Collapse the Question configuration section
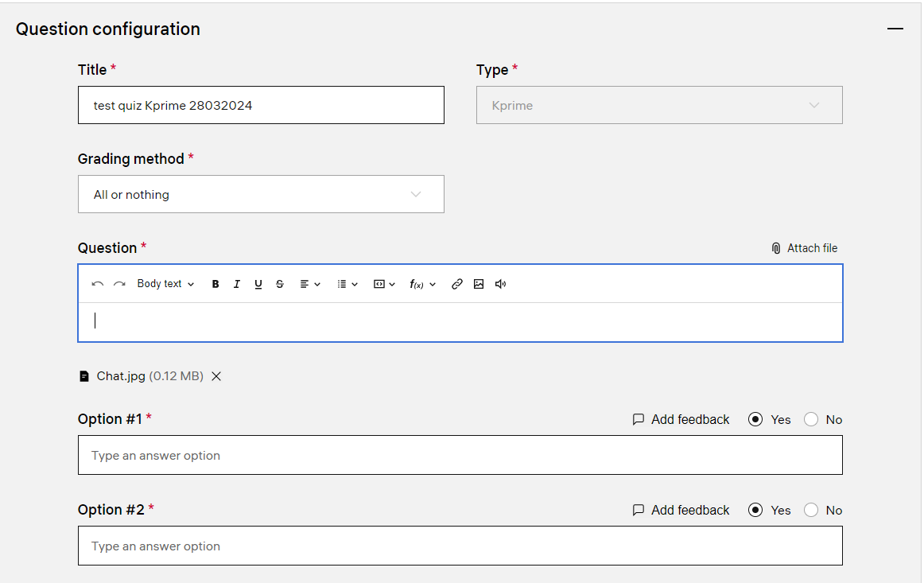Screen dimensions: 924x583 pos(895,29)
